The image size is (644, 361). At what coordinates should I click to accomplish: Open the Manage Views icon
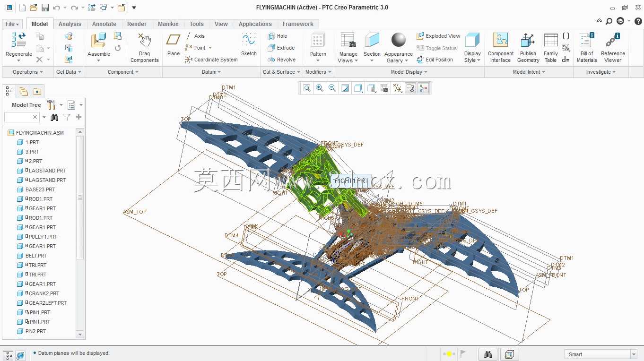348,40
